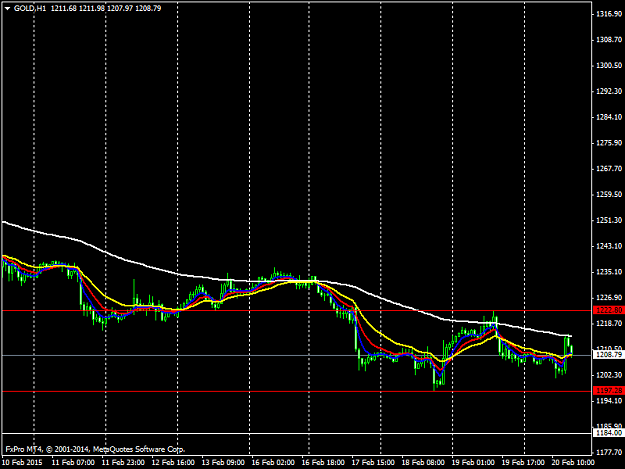The image size is (625, 469).
Task: Click the 1292.30 price scale value
Action: (x=609, y=91)
